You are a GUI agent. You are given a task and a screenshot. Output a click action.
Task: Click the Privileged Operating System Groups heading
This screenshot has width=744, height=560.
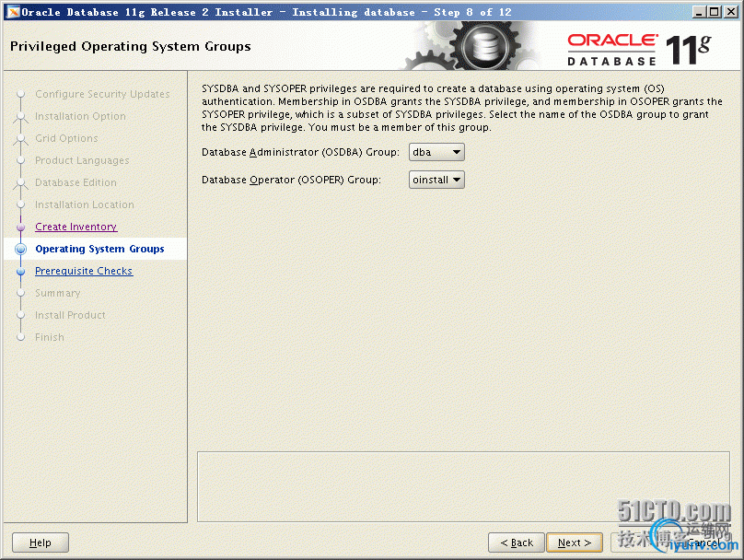coord(131,46)
